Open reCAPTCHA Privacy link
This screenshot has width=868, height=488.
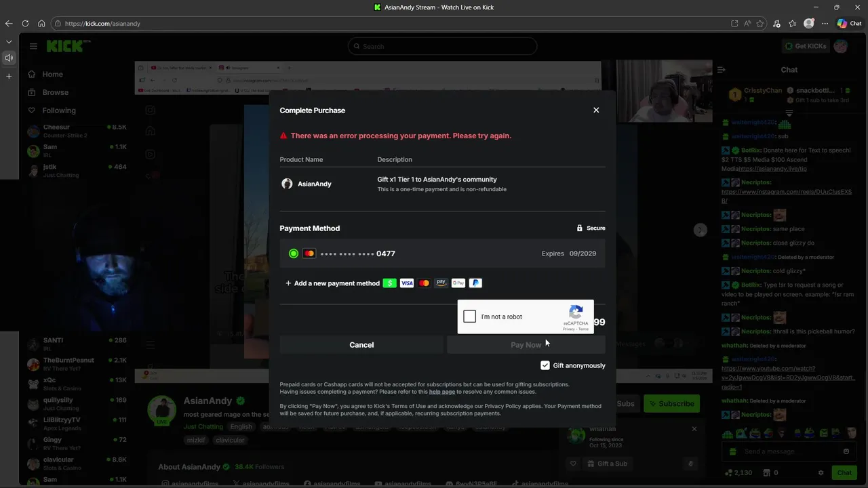(x=568, y=329)
